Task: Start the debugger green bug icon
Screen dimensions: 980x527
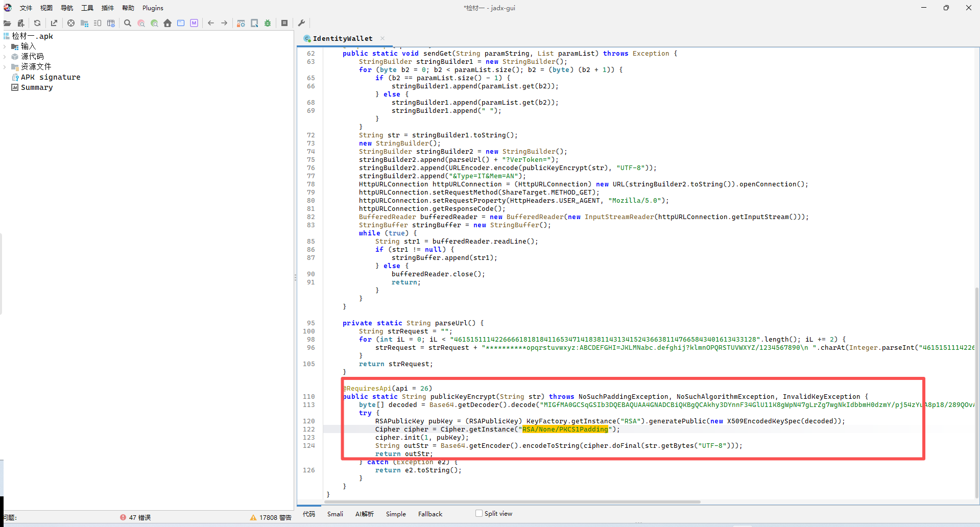Action: tap(268, 23)
